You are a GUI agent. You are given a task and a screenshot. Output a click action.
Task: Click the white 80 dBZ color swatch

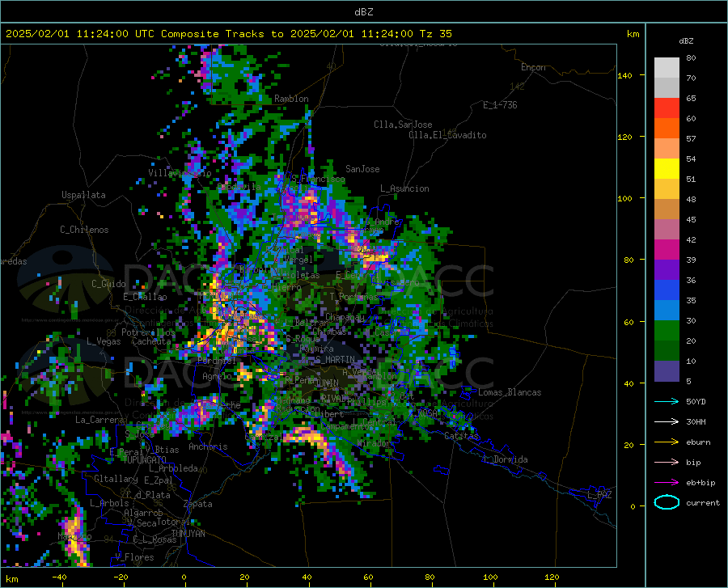(667, 67)
